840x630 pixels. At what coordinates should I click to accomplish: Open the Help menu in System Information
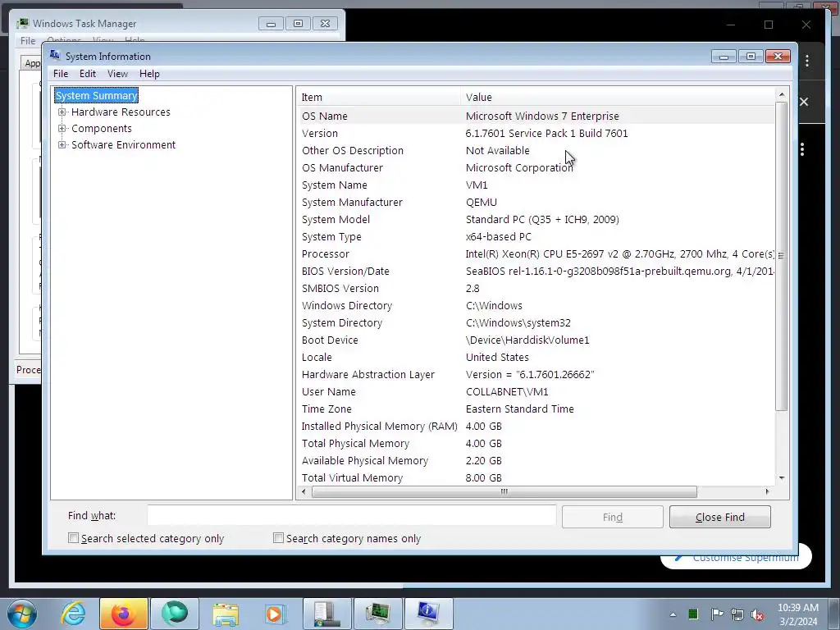click(x=149, y=73)
